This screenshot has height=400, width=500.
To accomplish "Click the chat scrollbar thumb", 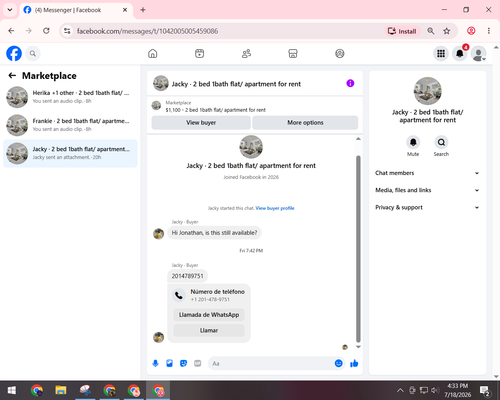I will 358,249.
